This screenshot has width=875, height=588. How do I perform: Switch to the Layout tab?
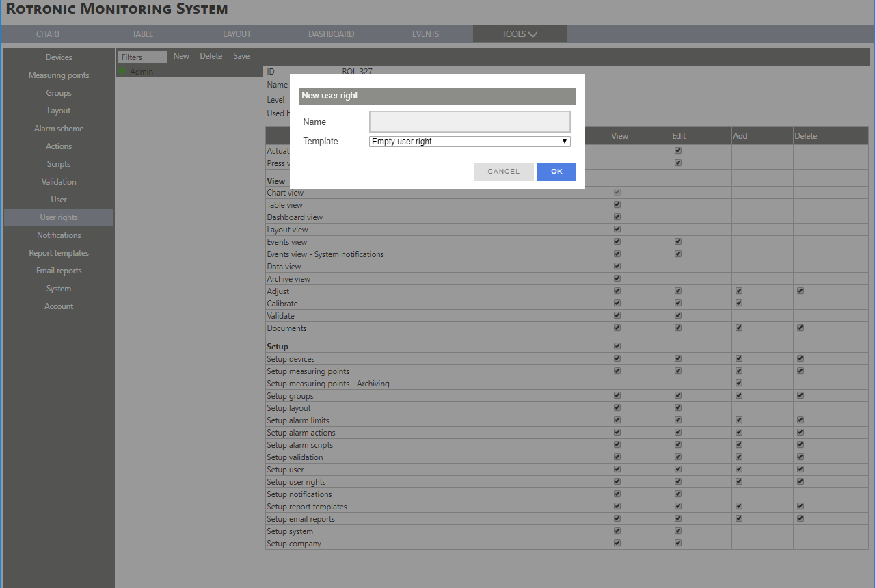click(237, 34)
